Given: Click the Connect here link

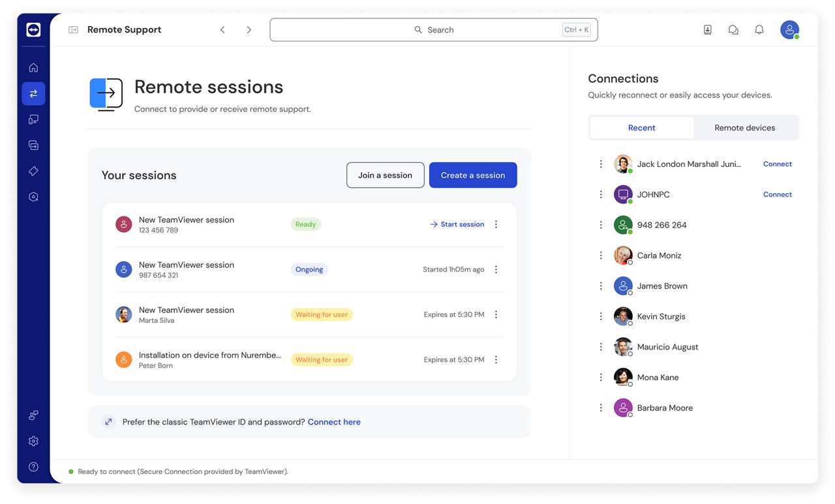Looking at the screenshot, I should [x=334, y=422].
